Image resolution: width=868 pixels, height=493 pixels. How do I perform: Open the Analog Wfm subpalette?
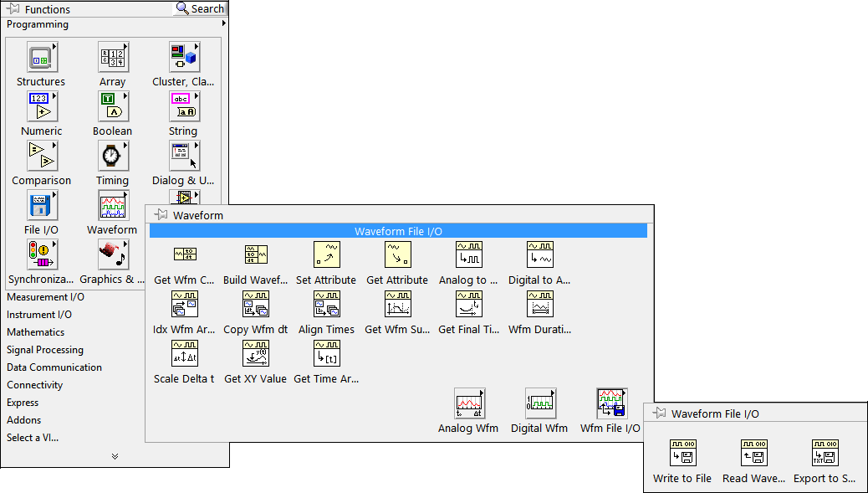469,403
